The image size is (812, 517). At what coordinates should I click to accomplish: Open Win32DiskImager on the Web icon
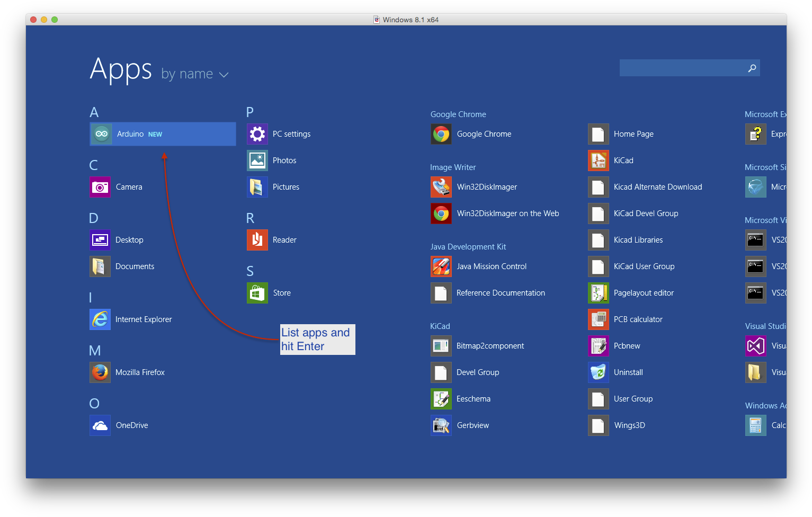[x=441, y=213]
